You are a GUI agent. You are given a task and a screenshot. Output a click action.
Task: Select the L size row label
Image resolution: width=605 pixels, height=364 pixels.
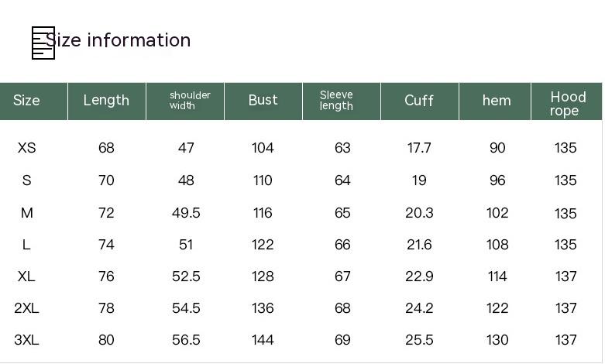click(x=26, y=245)
